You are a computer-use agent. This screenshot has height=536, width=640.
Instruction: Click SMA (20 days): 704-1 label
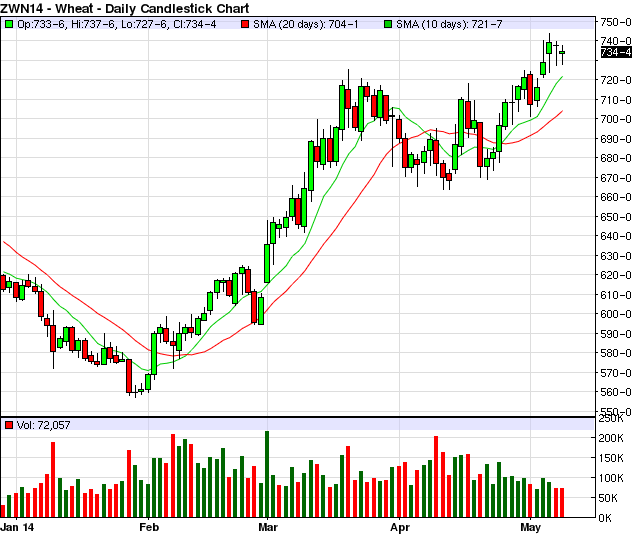click(x=305, y=24)
